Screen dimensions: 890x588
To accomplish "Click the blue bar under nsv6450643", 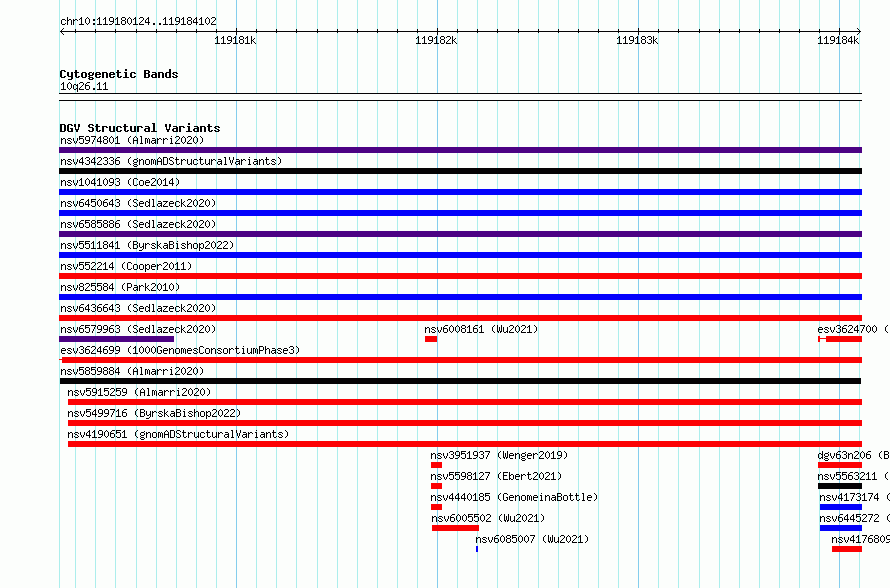I will pos(460,213).
